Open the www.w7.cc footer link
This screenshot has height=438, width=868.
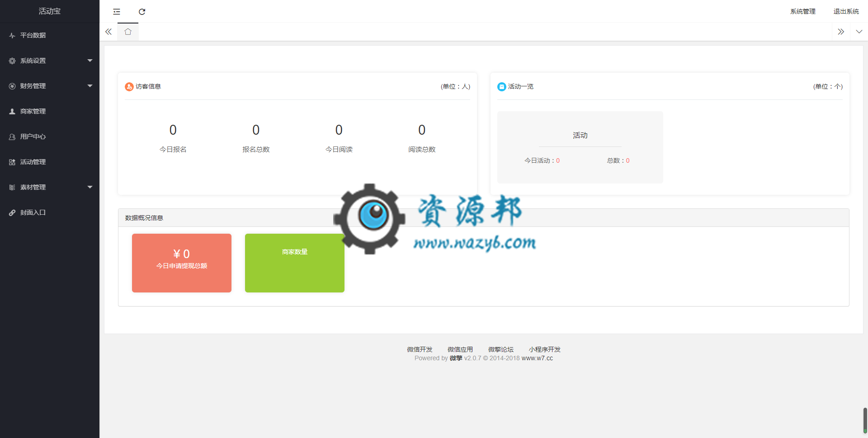[x=537, y=358]
